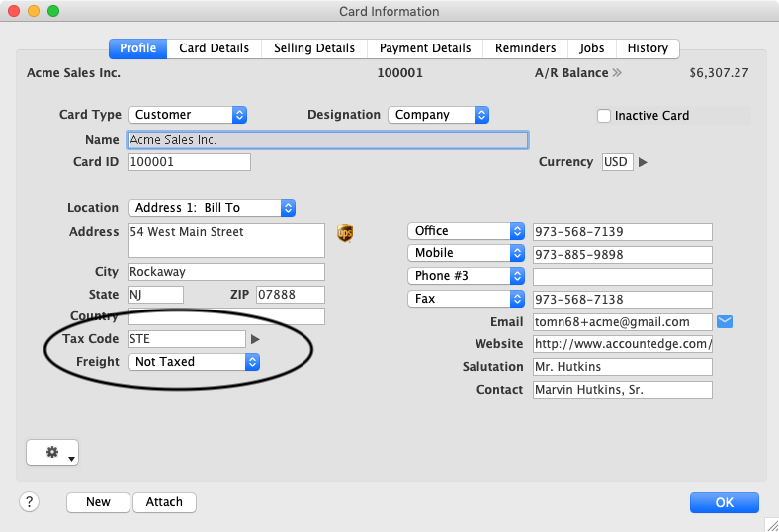Viewport: 779px width, 532px height.
Task: Click the help question mark button
Action: click(29, 501)
